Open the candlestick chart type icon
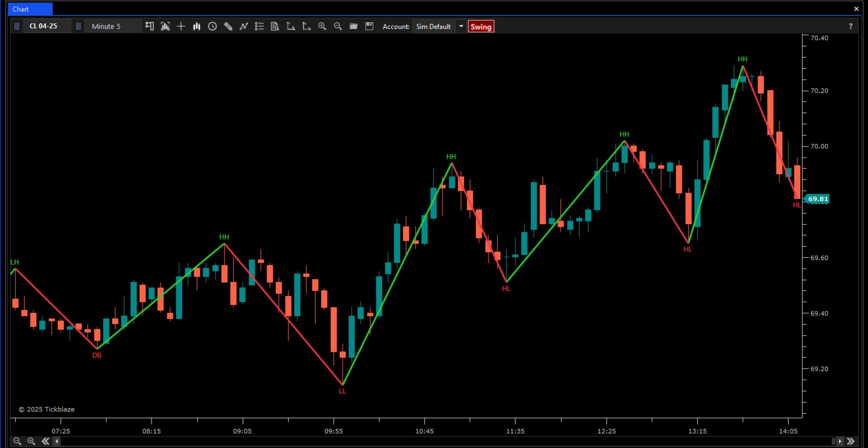 [x=197, y=26]
